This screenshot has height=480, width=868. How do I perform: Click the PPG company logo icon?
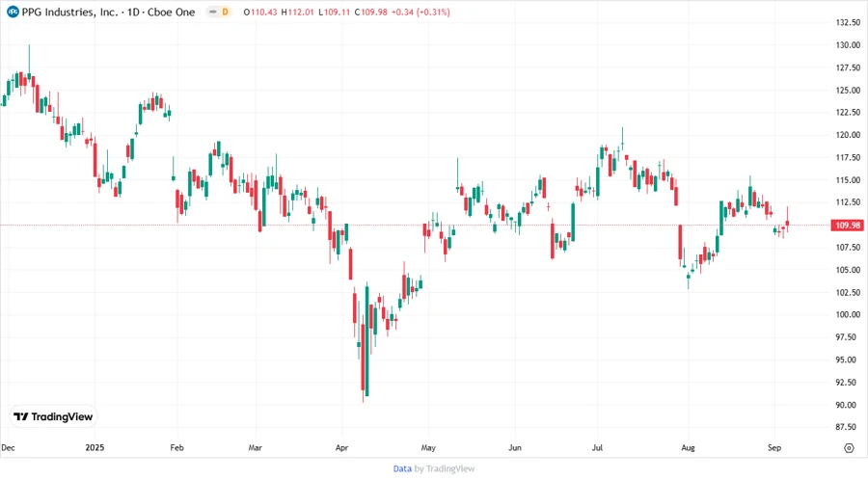tap(13, 12)
